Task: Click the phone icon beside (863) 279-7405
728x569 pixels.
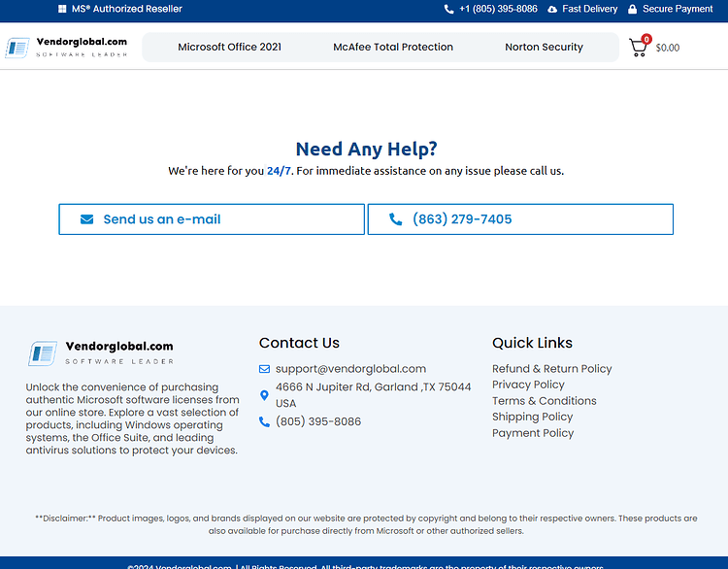Action: 396,219
